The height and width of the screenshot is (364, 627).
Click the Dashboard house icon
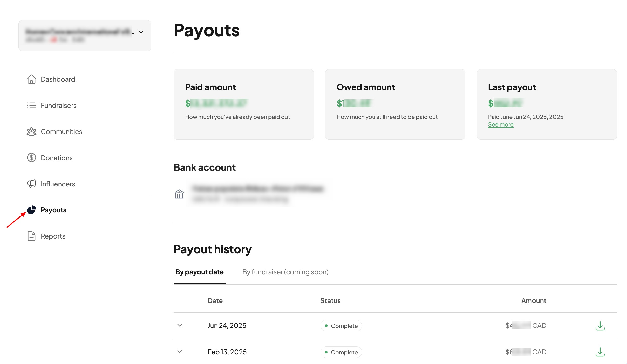(31, 79)
